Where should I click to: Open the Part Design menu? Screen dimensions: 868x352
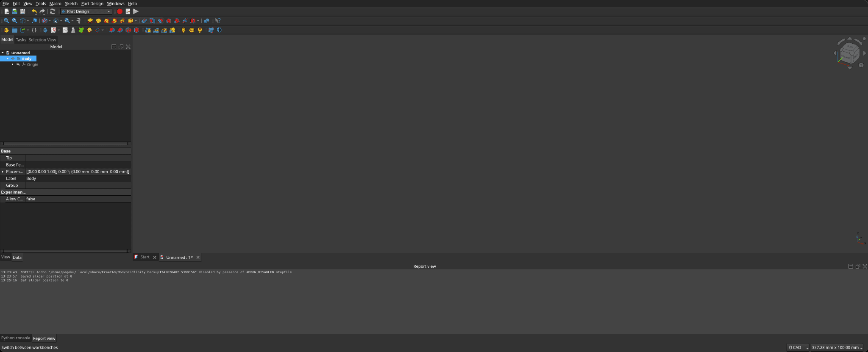click(92, 3)
